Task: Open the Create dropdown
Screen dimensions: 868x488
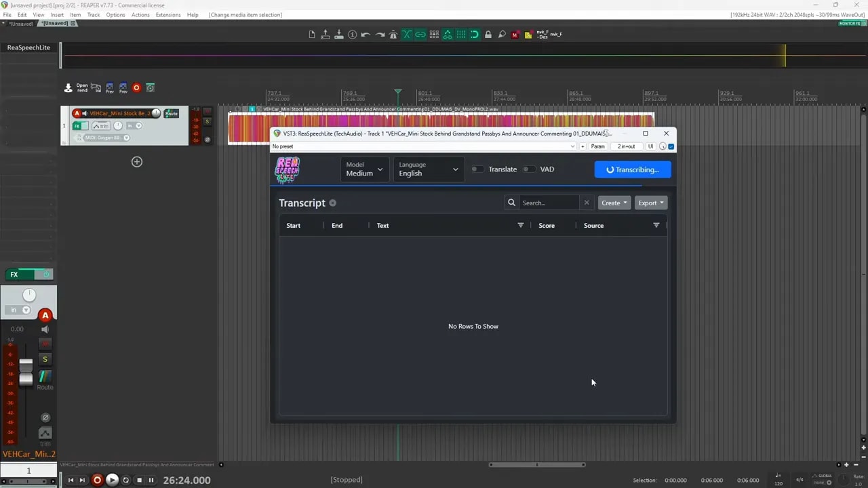Action: [x=614, y=203]
